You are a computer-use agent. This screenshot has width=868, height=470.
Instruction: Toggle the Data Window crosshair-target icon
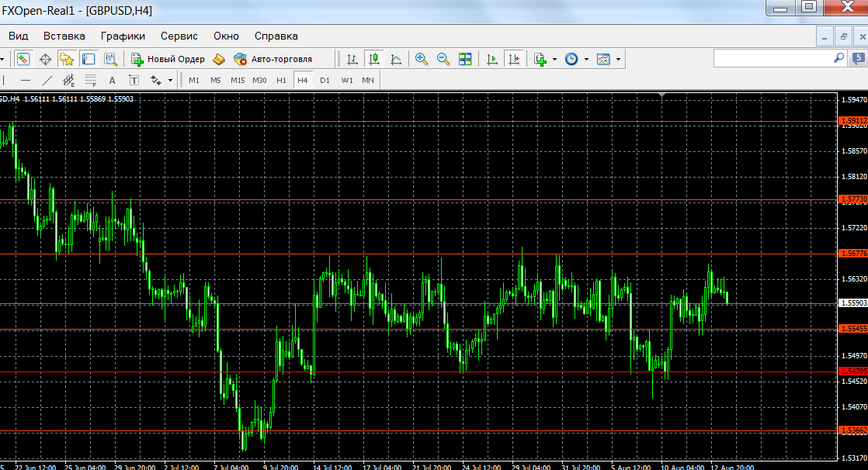[45, 59]
